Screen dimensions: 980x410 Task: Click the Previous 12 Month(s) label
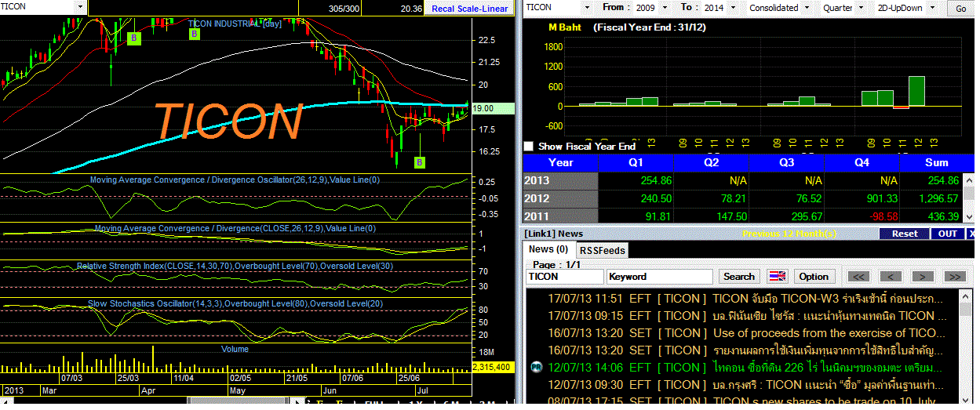(789, 234)
